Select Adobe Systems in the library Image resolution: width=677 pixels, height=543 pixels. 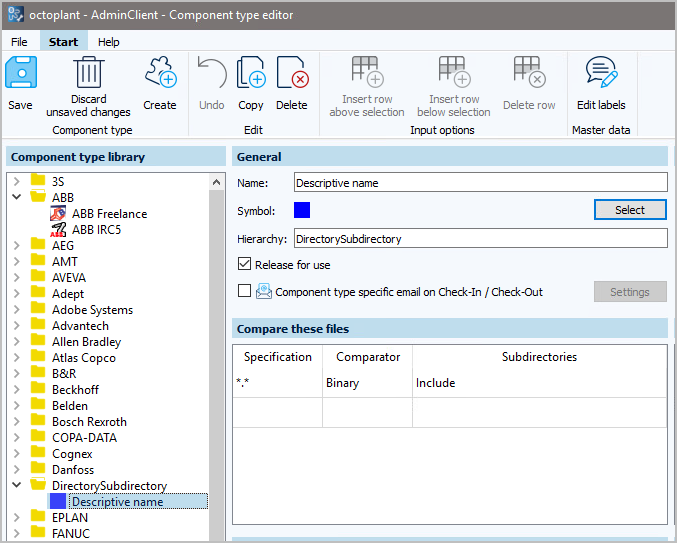(x=92, y=309)
